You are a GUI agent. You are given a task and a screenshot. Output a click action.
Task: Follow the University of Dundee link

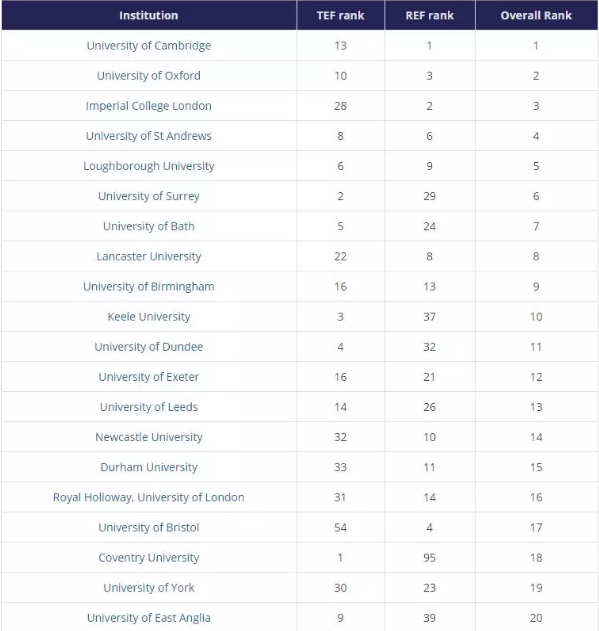(149, 347)
